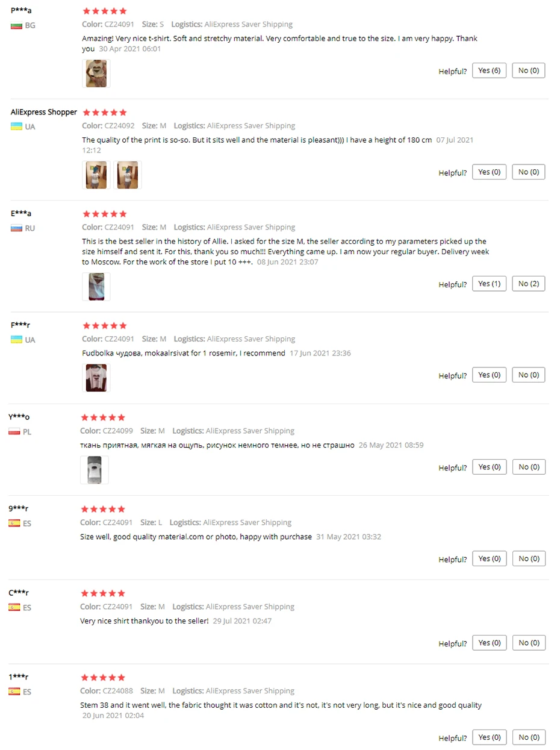The width and height of the screenshot is (560, 750).
Task: Click Yes (0) on F***r's review
Action: click(489, 375)
